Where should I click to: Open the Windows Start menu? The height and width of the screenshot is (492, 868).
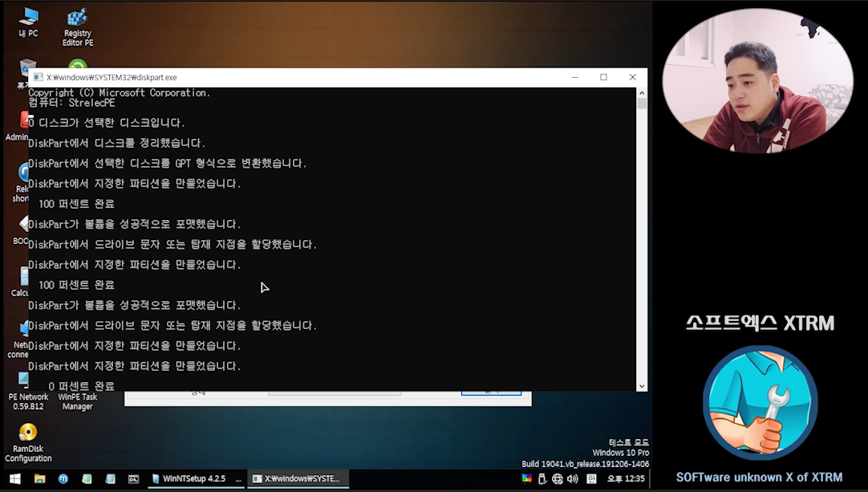tap(15, 478)
